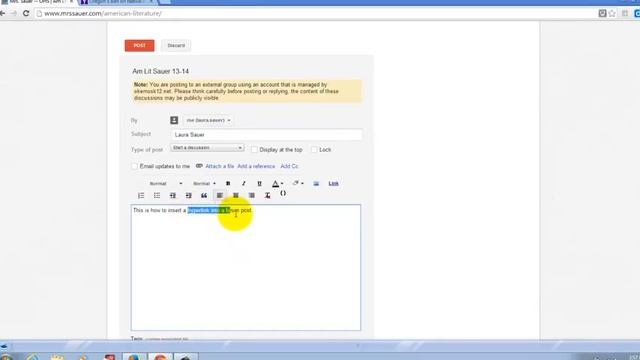This screenshot has width=640, height=360.
Task: Click the bold formatting icon
Action: click(228, 183)
